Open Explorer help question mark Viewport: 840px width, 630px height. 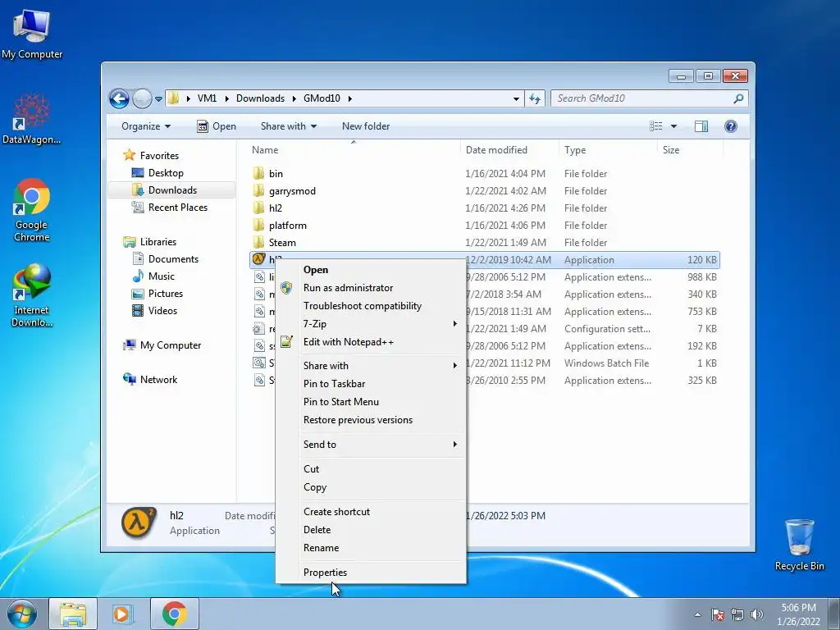pos(730,126)
